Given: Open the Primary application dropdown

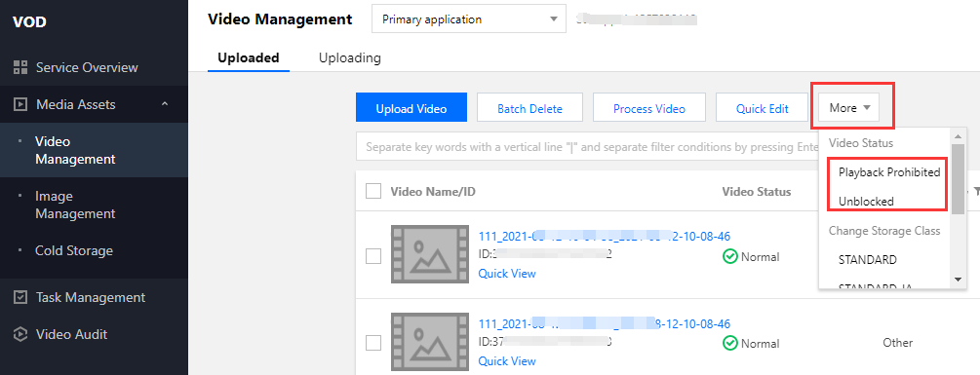Looking at the screenshot, I should click(469, 19).
